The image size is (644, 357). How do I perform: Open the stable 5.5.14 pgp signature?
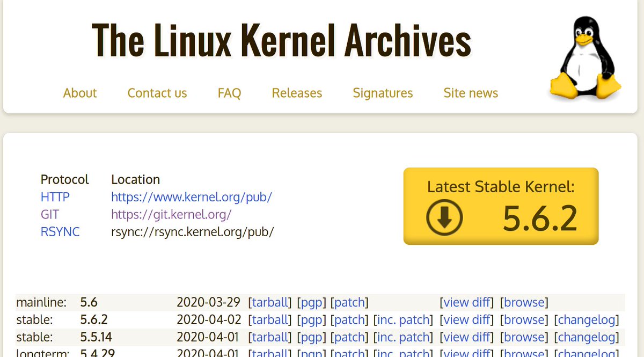tap(311, 338)
